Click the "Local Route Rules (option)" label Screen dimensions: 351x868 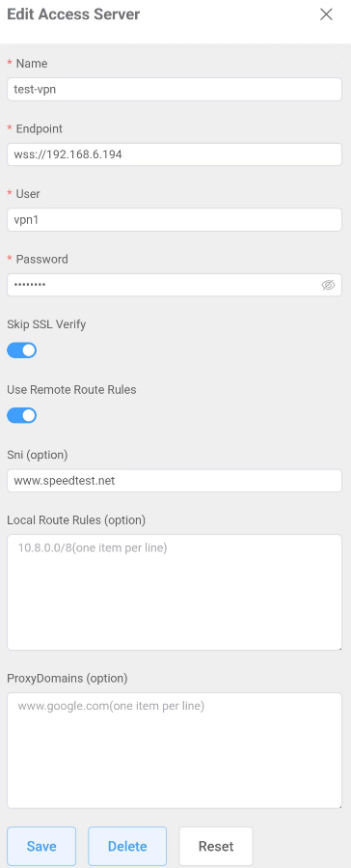[x=76, y=519]
